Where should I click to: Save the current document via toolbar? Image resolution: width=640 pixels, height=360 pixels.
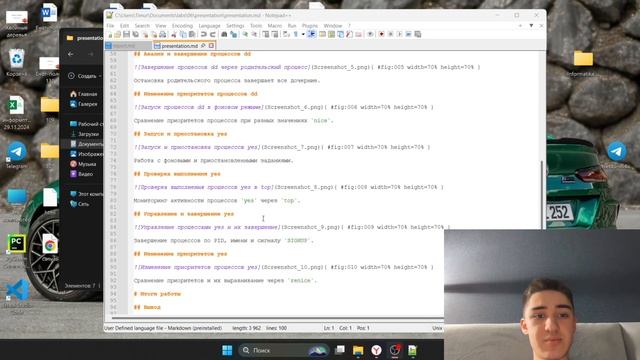click(x=126, y=34)
